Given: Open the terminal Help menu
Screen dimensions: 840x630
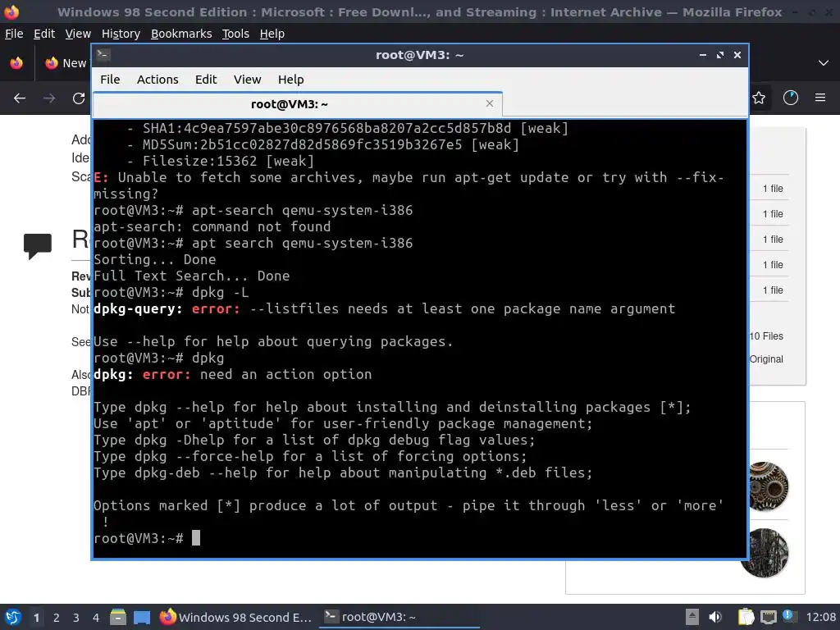Looking at the screenshot, I should coord(291,80).
